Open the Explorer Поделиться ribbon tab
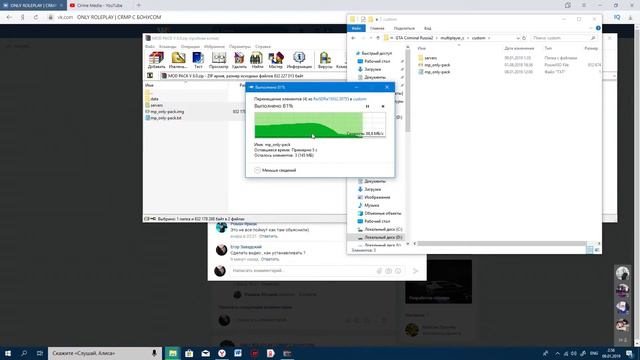 404,28
